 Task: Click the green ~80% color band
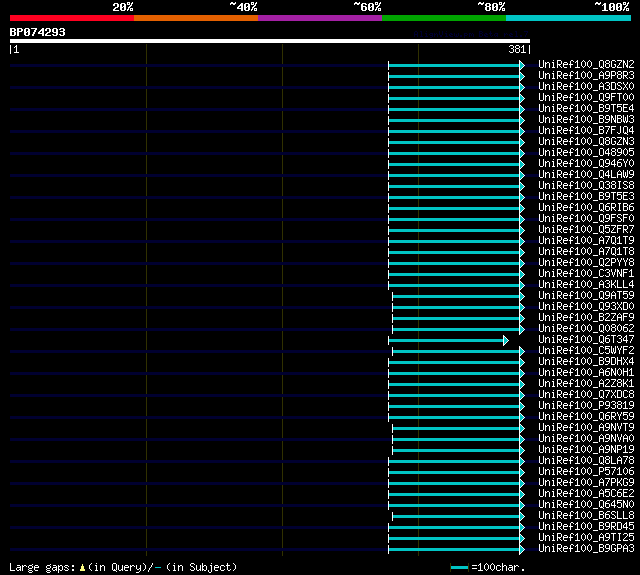[x=444, y=18]
